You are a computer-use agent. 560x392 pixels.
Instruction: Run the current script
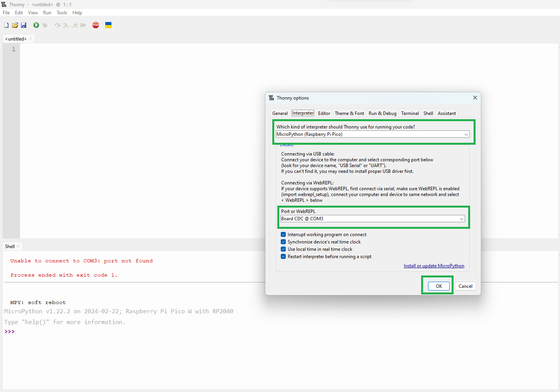[36, 25]
